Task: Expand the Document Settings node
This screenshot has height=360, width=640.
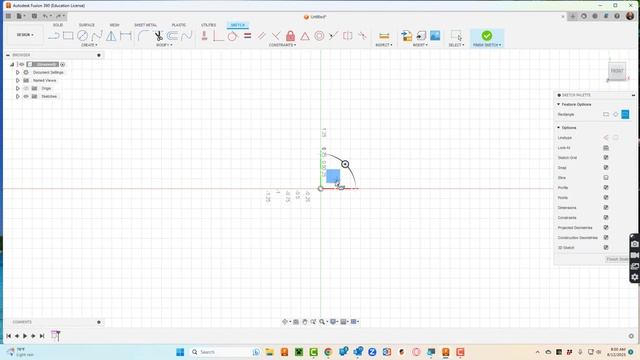Action: (18, 72)
